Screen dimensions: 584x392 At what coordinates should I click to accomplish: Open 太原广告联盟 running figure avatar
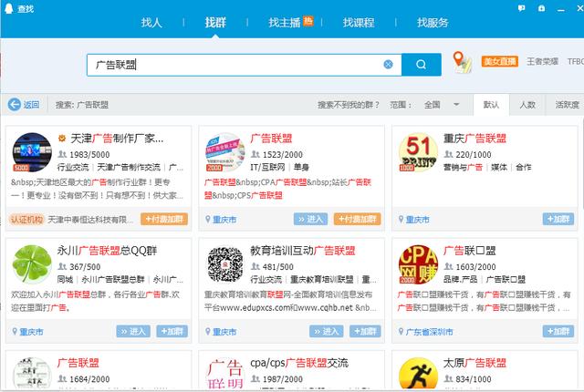point(418,374)
